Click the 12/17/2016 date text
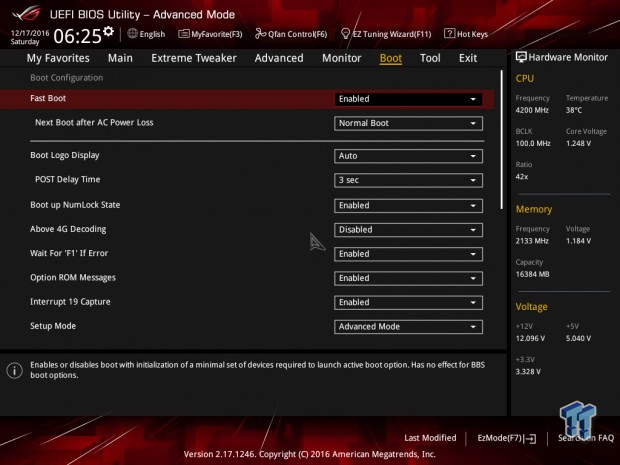Image resolution: width=620 pixels, height=465 pixels. (30, 33)
